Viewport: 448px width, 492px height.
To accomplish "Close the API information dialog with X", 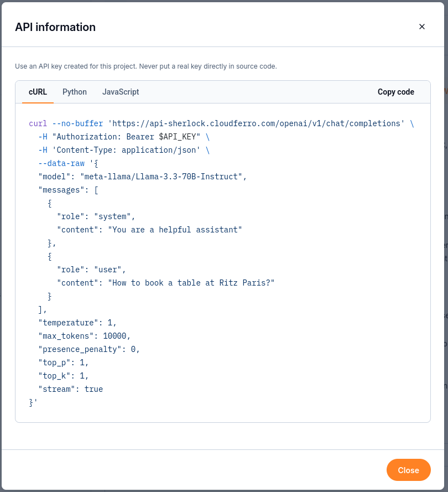I will 421,27.
